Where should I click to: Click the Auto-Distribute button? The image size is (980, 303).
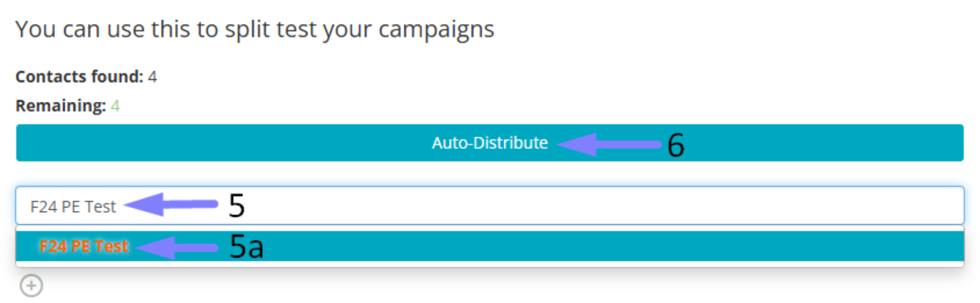tap(489, 143)
